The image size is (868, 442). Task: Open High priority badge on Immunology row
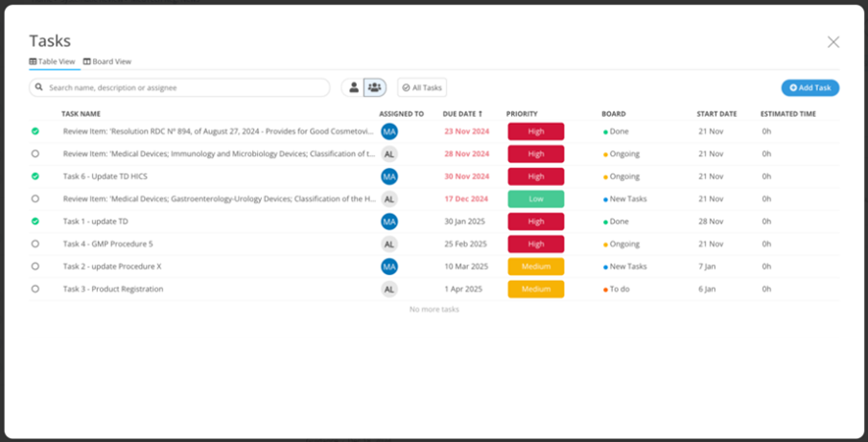pyautogui.click(x=536, y=153)
